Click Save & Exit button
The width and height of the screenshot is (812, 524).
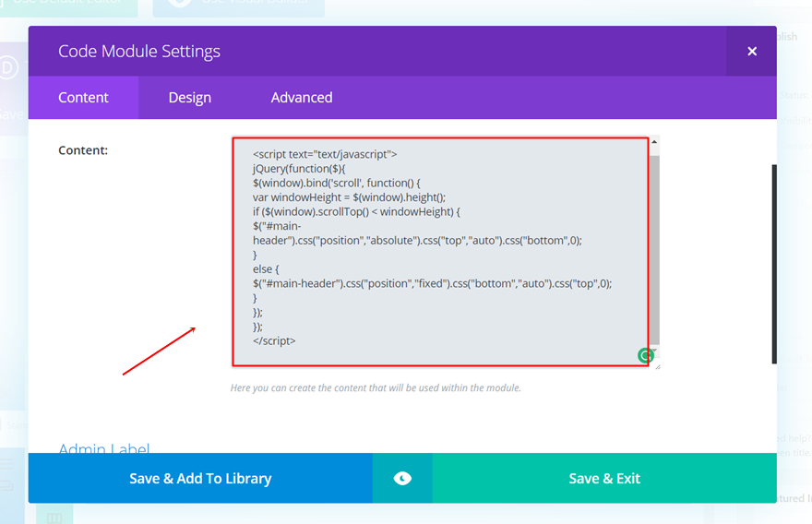click(604, 478)
